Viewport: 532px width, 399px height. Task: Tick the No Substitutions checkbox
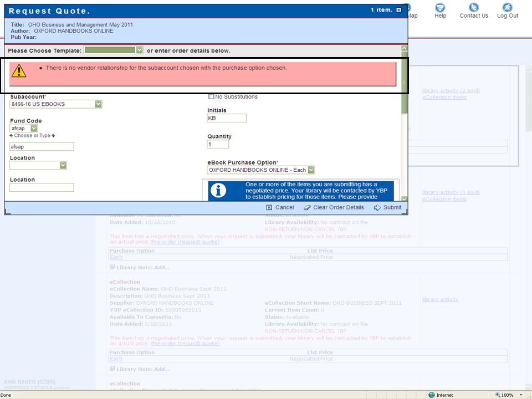211,96
